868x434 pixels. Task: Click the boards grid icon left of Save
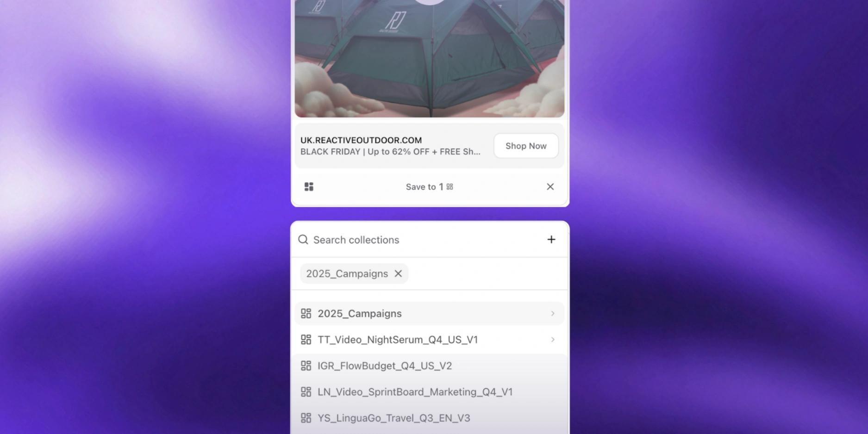(309, 186)
